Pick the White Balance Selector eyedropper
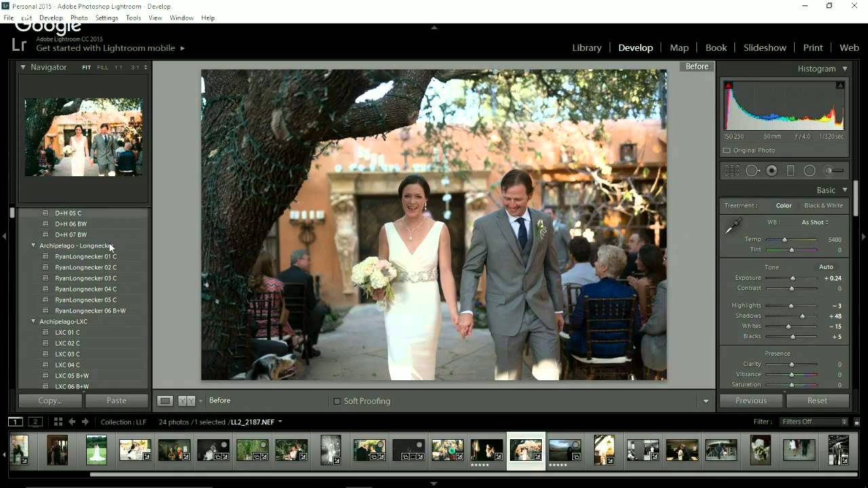Viewport: 868px width, 488px height. point(733,226)
